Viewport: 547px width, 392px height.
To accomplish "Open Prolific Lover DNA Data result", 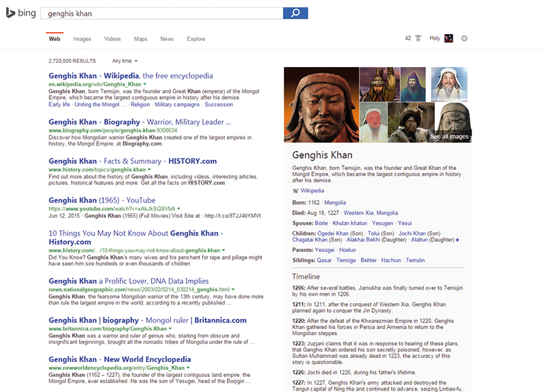I will pyautogui.click(x=129, y=281).
